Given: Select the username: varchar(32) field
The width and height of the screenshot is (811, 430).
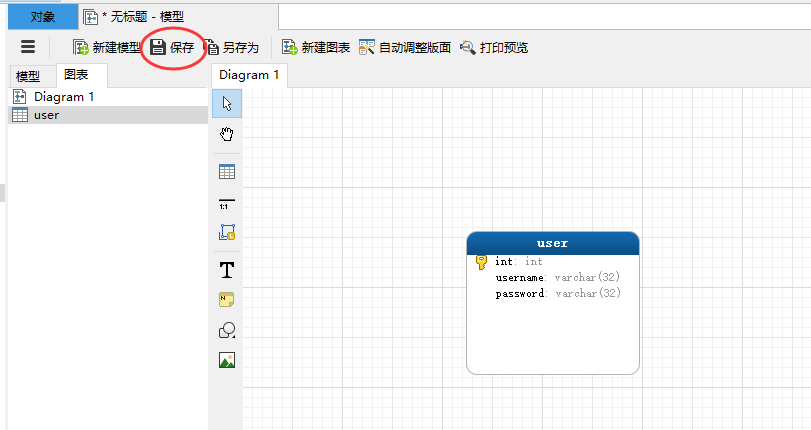Looking at the screenshot, I should (558, 278).
